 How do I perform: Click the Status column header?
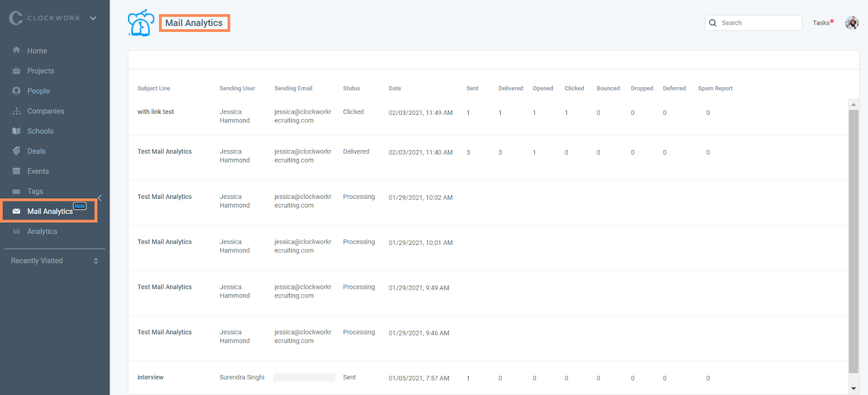(352, 88)
